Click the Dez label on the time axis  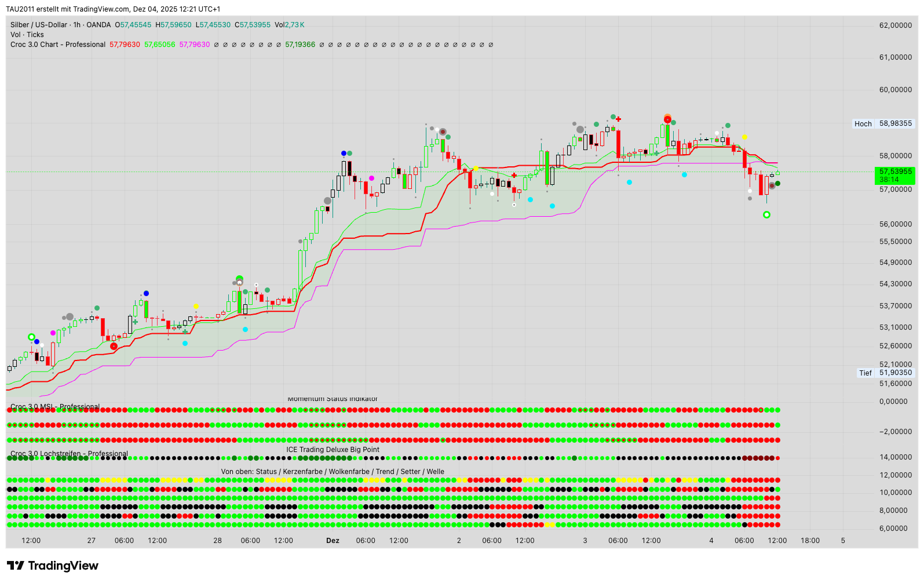click(333, 541)
